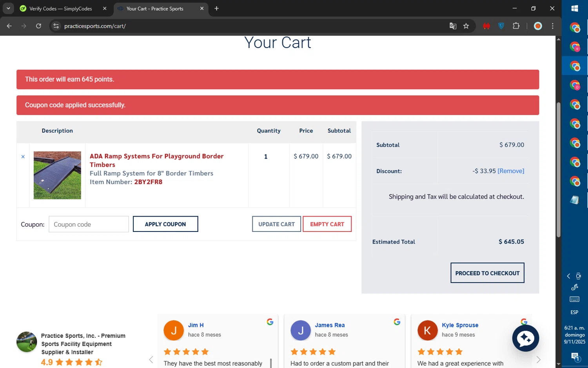Expand hidden system tray icons chevron
Screen dimensions: 588x368
pyautogui.click(x=568, y=276)
